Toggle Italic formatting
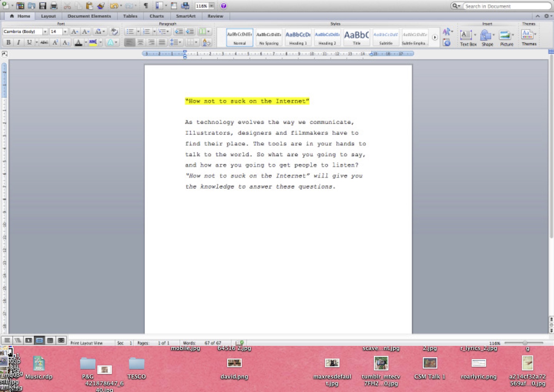This screenshot has height=392, width=554. [19, 42]
